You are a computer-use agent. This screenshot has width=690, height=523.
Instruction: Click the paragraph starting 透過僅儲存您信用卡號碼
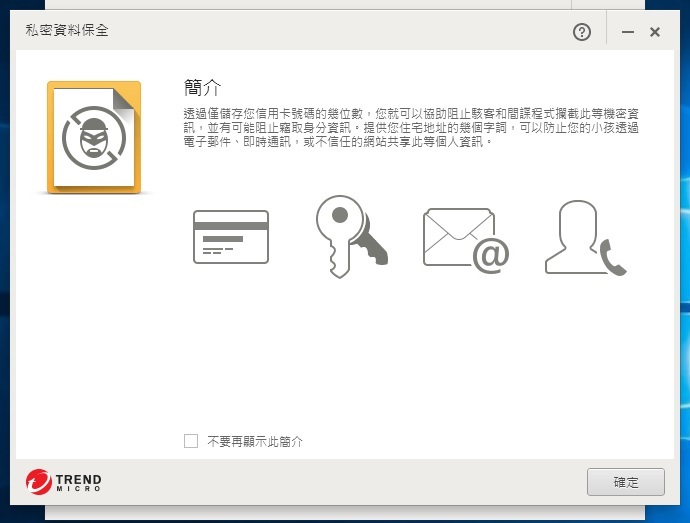coord(411,128)
